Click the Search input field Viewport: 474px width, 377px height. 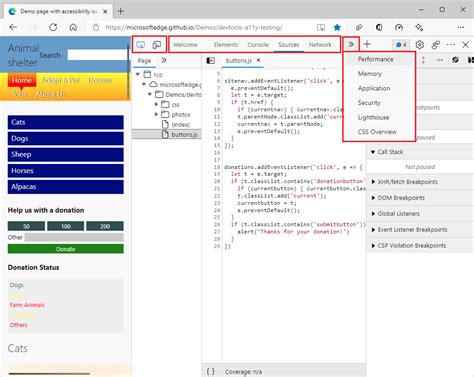97,55
